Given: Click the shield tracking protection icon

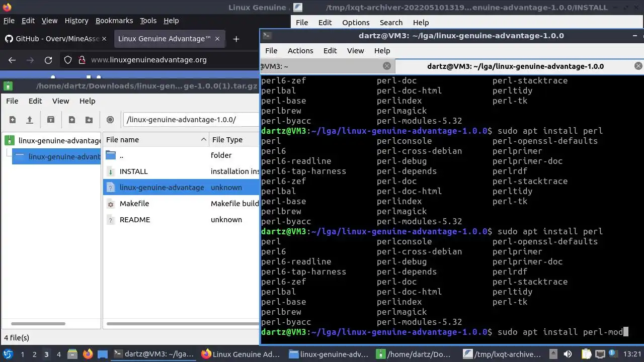Looking at the screenshot, I should click(x=68, y=60).
